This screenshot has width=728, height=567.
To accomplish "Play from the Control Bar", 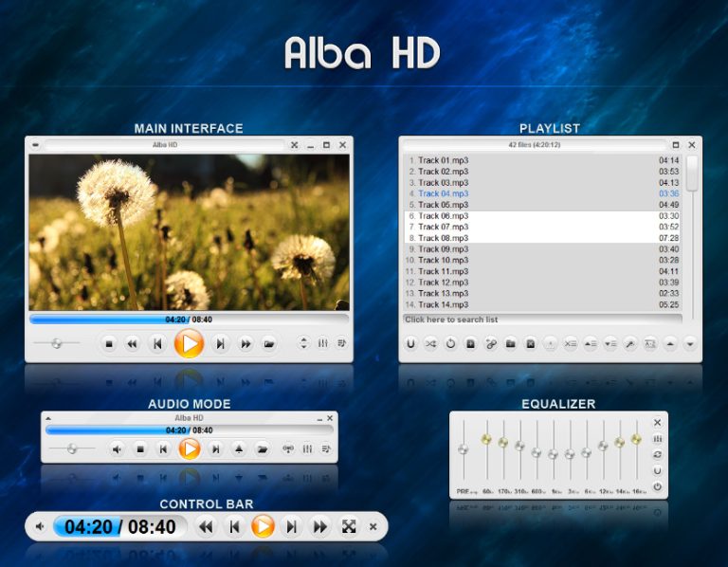I will click(x=263, y=526).
